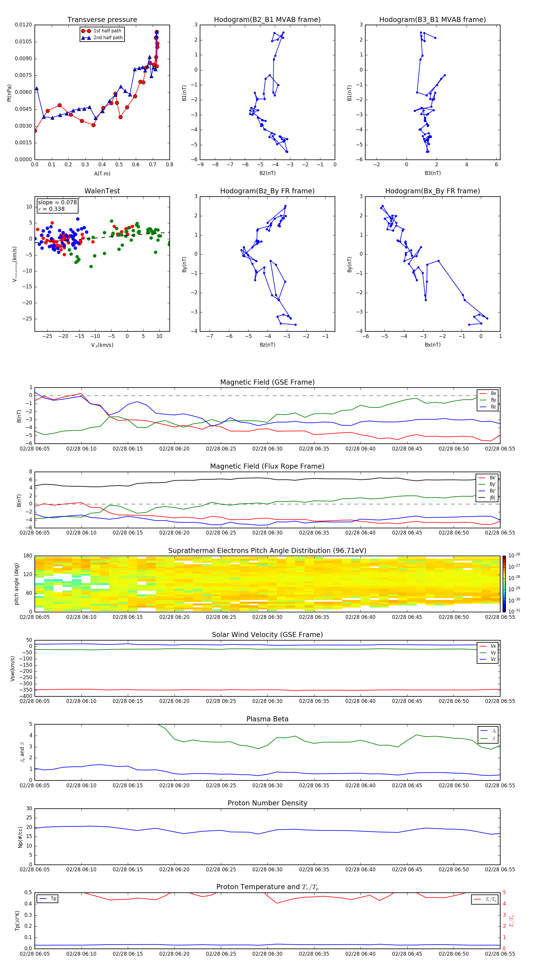
Task: Click the Bx' legend entry in Flux Rope plot
Action: pyautogui.click(x=487, y=478)
